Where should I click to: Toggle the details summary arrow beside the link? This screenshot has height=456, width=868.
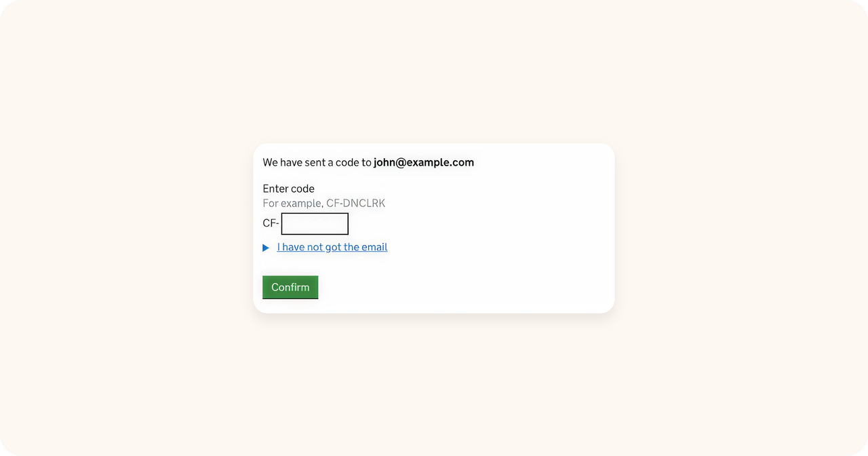pos(266,248)
